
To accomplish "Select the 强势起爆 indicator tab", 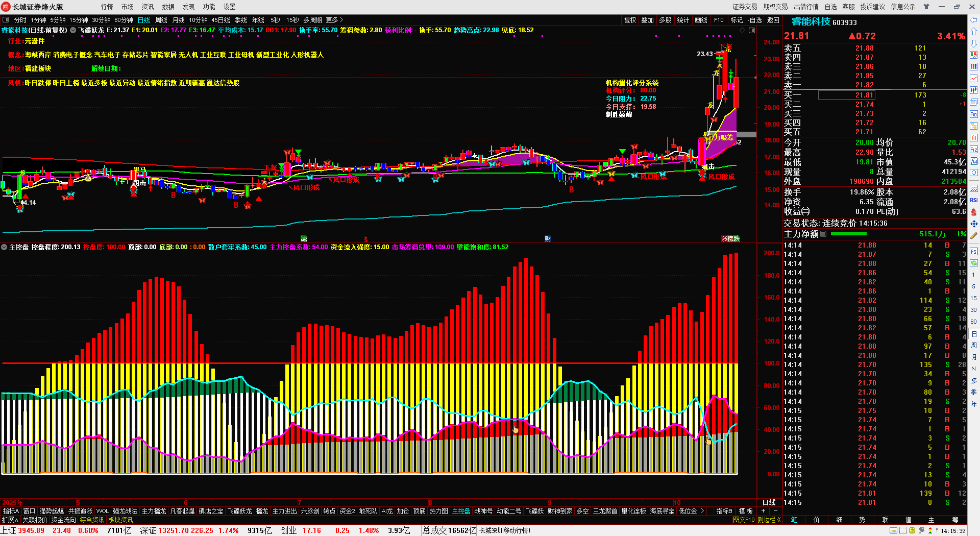I will coord(52,511).
